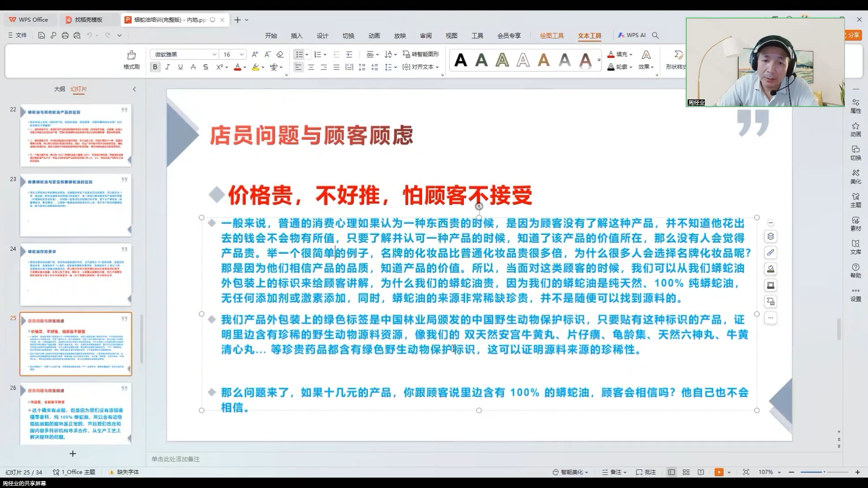Open 动画 animation side panel icon
868x488 pixels.
pyautogui.click(x=855, y=130)
